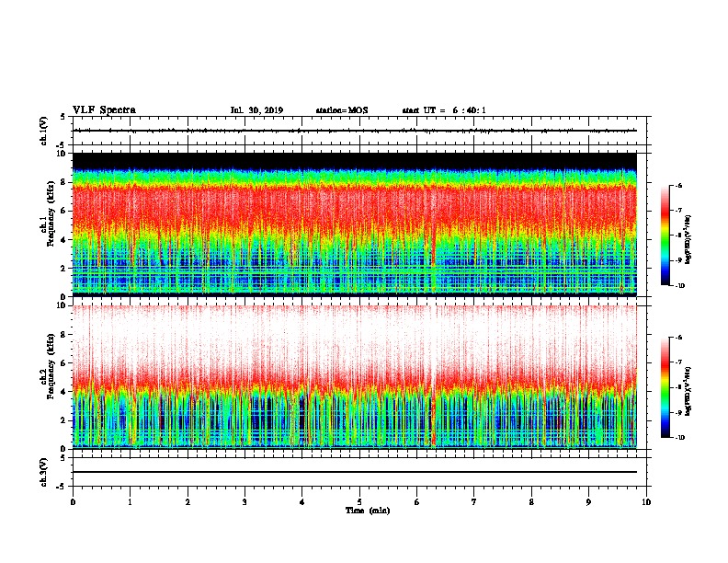728x563 pixels.
Task: Click the '-7' label on ch.2 color bar
Action: pyautogui.click(x=678, y=362)
